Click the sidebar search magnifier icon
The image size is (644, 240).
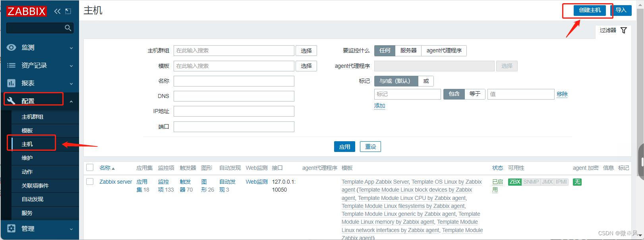pyautogui.click(x=68, y=28)
